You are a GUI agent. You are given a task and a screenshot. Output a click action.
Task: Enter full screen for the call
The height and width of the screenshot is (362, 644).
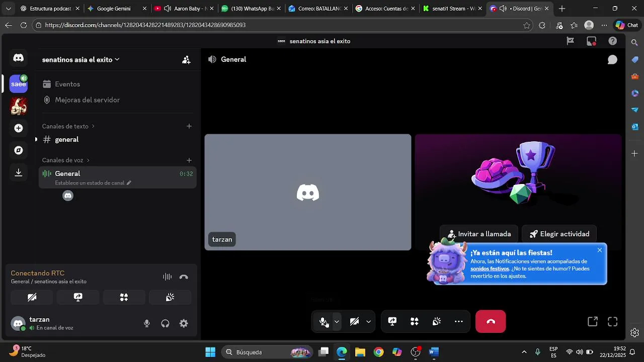612,322
